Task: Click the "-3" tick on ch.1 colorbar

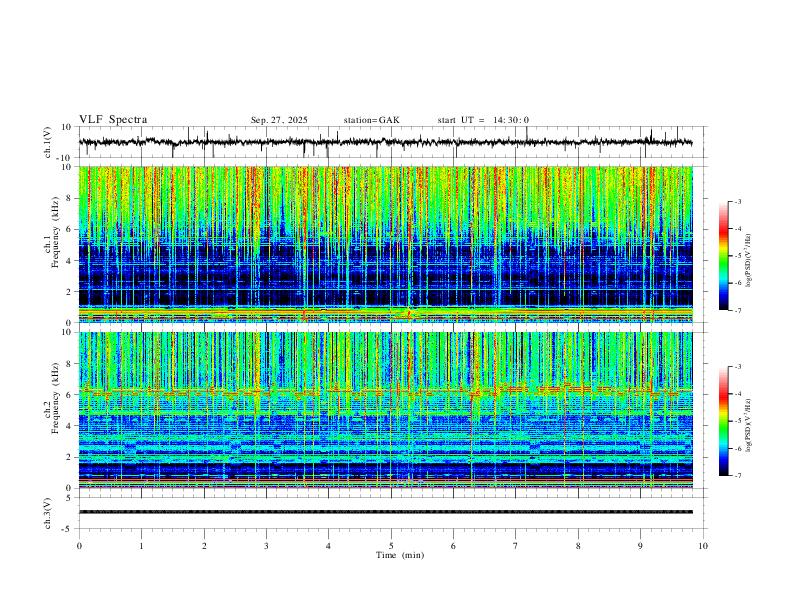Action: [x=738, y=201]
